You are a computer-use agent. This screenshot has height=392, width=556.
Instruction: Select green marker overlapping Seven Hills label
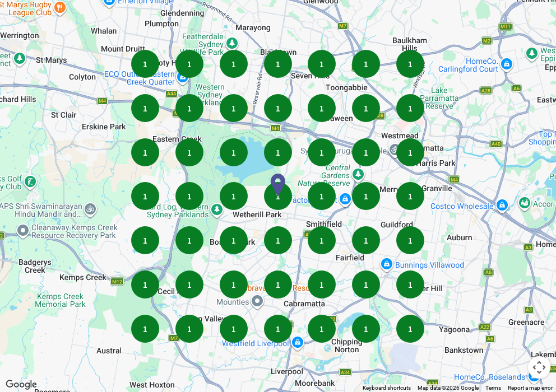322,64
